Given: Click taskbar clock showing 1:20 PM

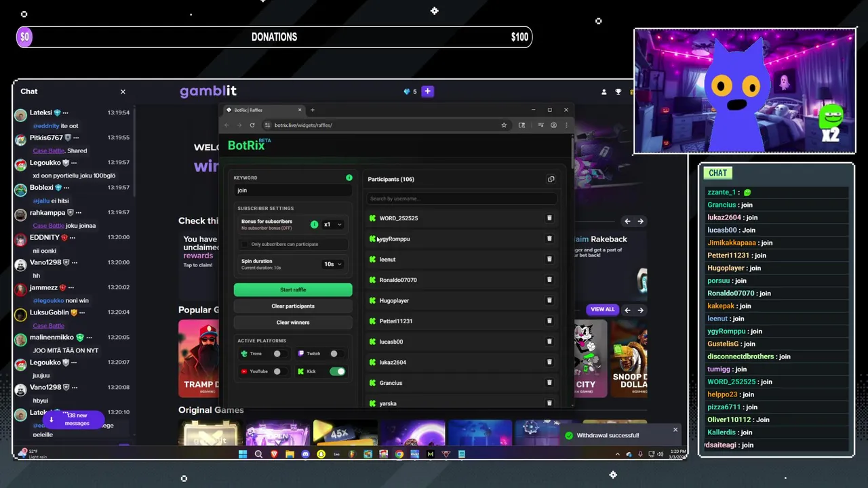Looking at the screenshot, I should (x=677, y=454).
